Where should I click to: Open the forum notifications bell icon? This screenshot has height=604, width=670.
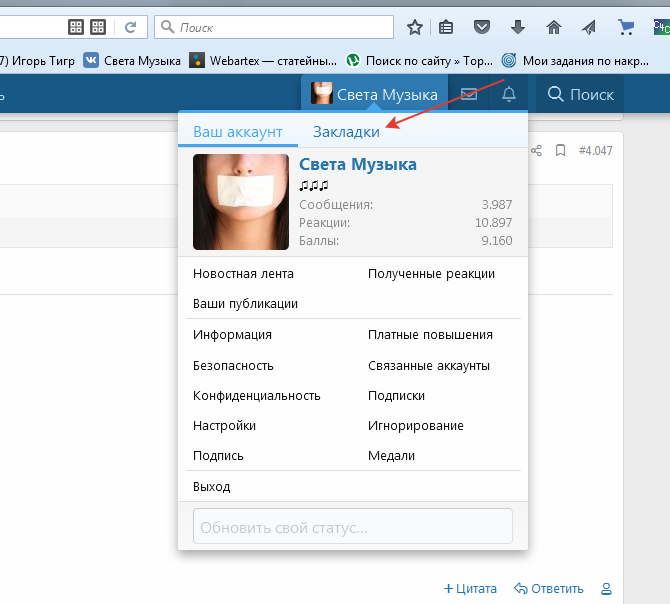point(509,95)
